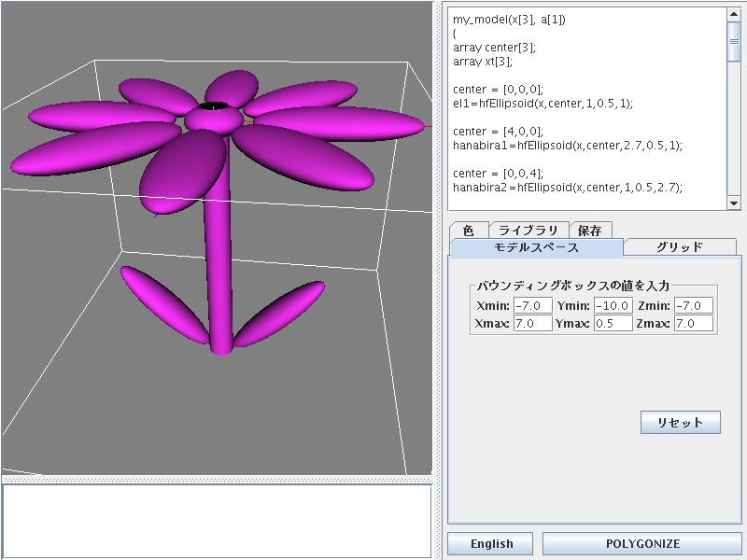The width and height of the screenshot is (747, 560).
Task: Click the hanabira1 hfEllipsoid code line
Action: click(x=568, y=146)
